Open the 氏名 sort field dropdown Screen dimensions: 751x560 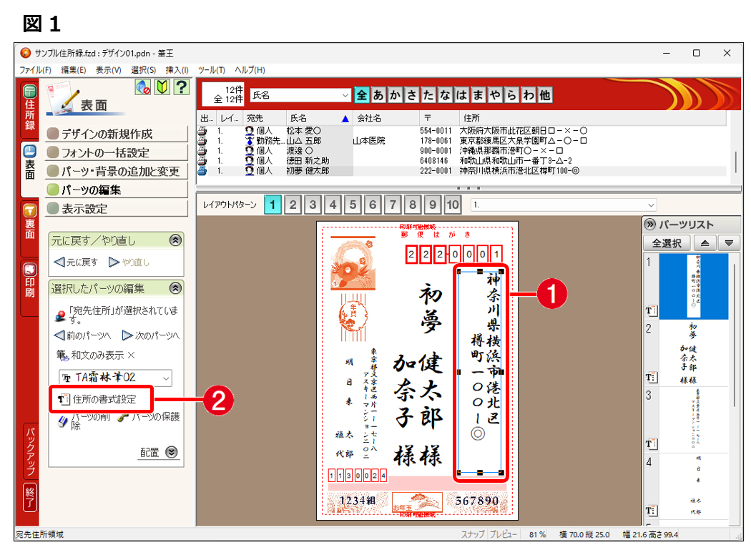coord(345,95)
